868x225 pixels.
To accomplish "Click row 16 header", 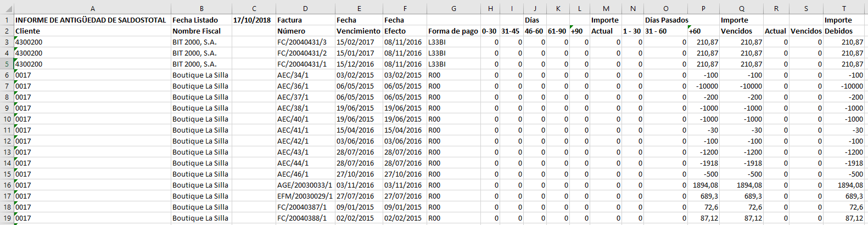I will [x=7, y=185].
